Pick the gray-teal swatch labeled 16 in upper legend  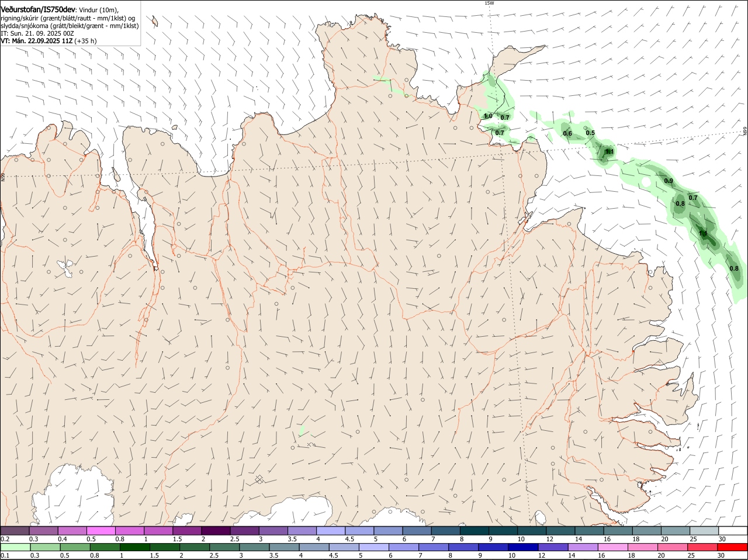[x=618, y=531]
